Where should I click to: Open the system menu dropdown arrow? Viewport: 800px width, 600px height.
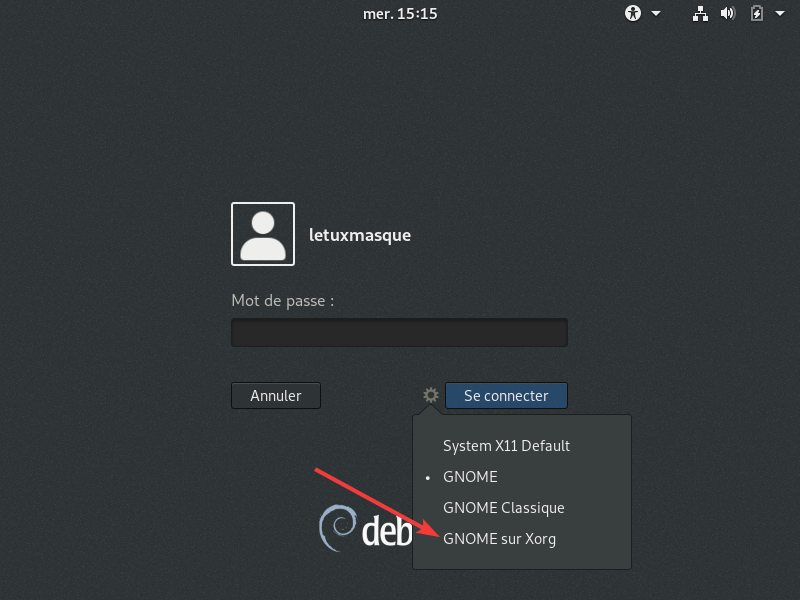[780, 14]
